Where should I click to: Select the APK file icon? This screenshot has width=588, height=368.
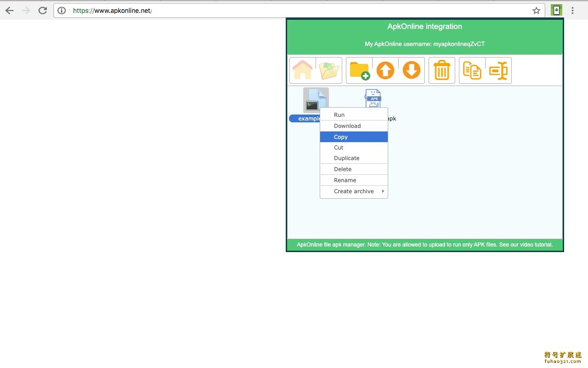click(373, 98)
